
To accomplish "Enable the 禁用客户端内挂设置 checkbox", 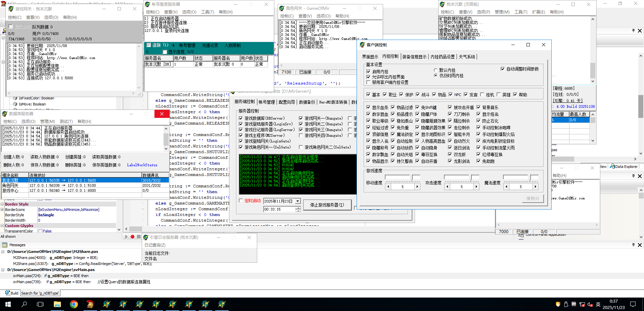I will (368, 82).
